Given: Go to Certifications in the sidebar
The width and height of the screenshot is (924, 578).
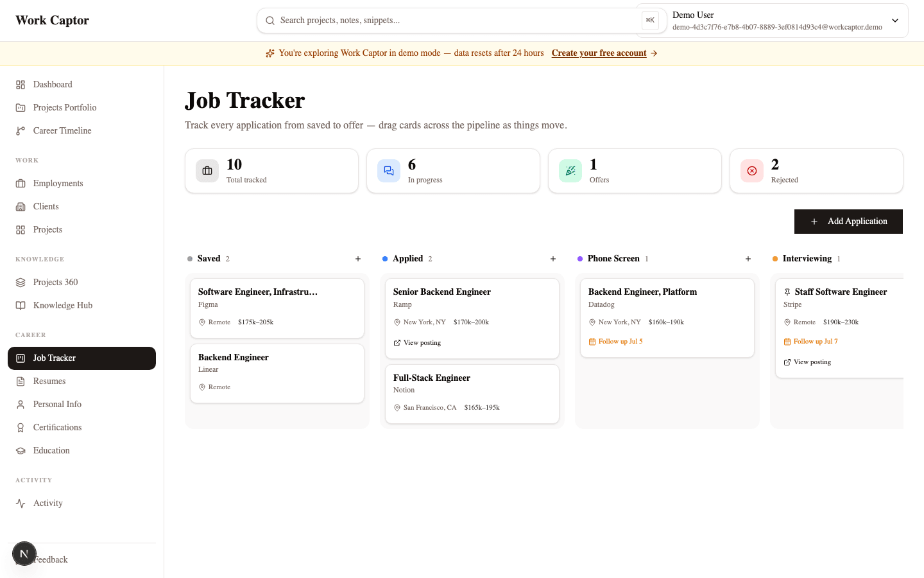Looking at the screenshot, I should (x=81, y=428).
